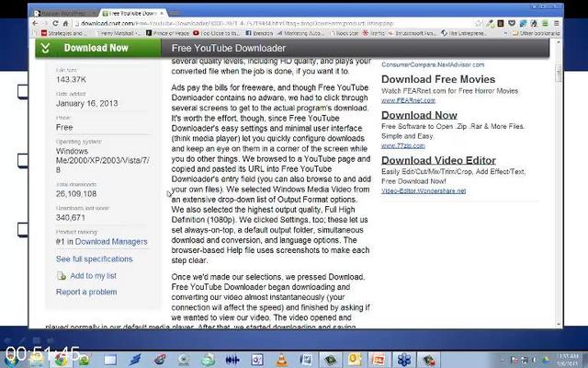Image resolution: width=588 pixels, height=368 pixels.
Task: Open the blue flower icon on taskbar
Action: tap(404, 360)
